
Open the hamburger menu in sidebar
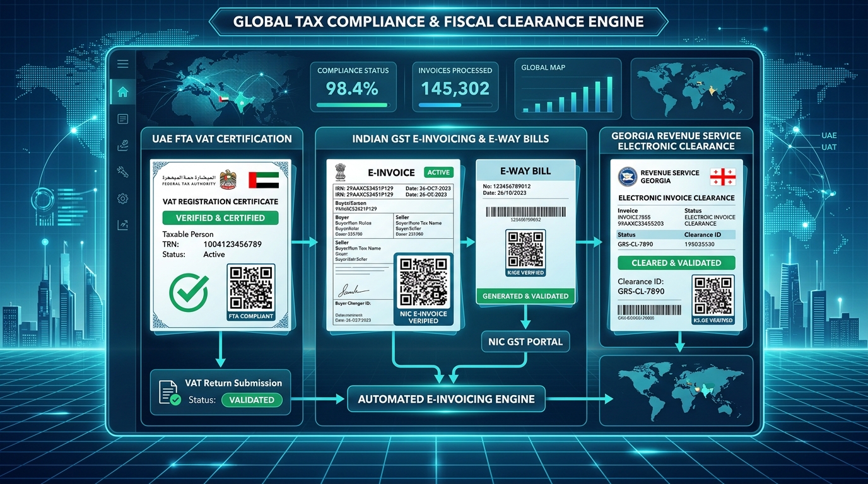point(123,64)
